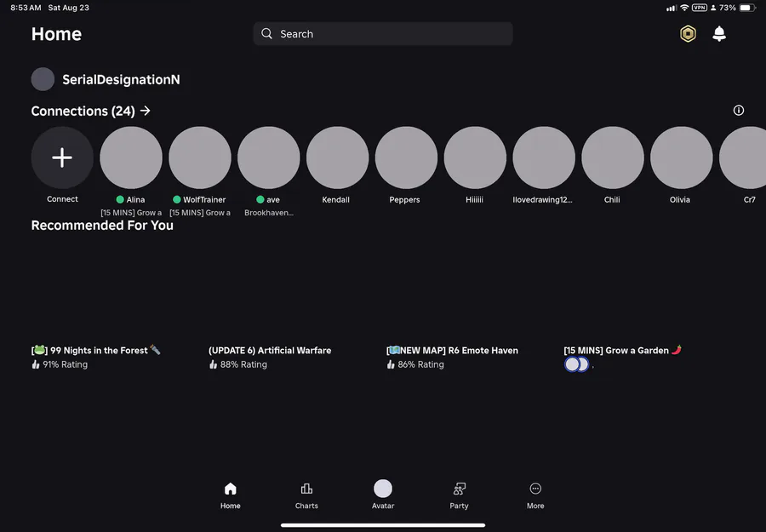Open the Robux icon in header
Image resolution: width=766 pixels, height=532 pixels.
[x=688, y=34]
